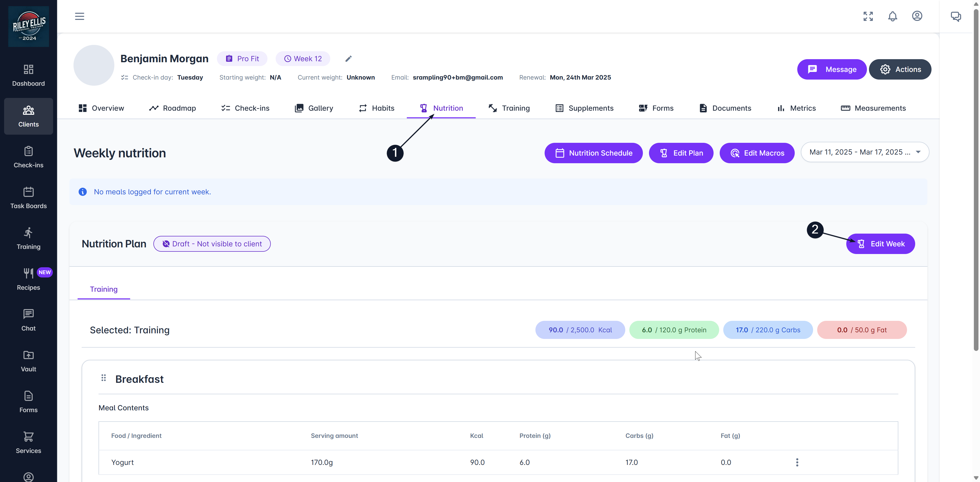Click the info icon in no-meals notice

pos(82,192)
